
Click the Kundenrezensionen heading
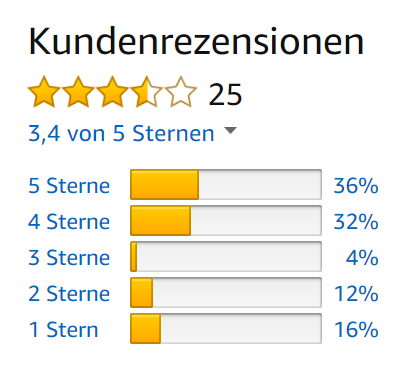[196, 42]
